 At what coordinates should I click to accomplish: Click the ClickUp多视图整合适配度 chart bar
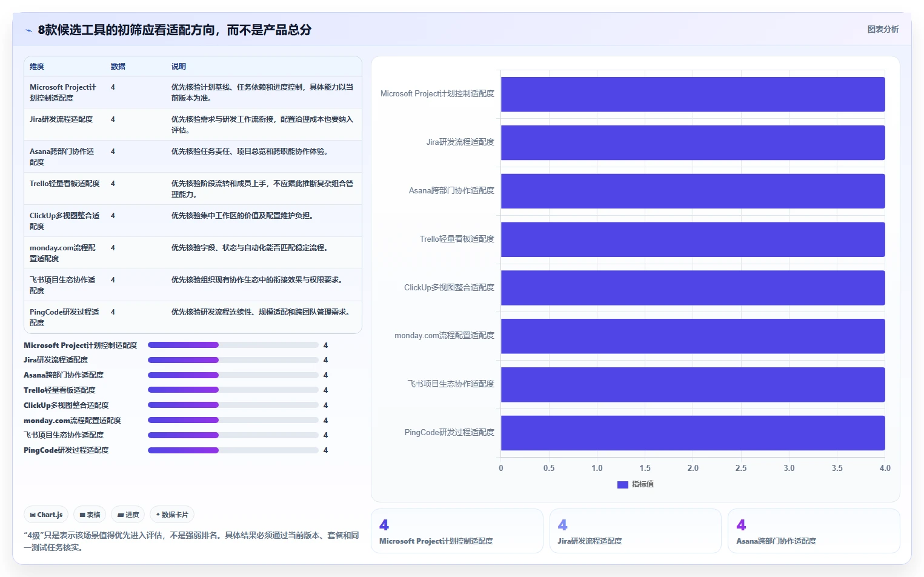(693, 288)
